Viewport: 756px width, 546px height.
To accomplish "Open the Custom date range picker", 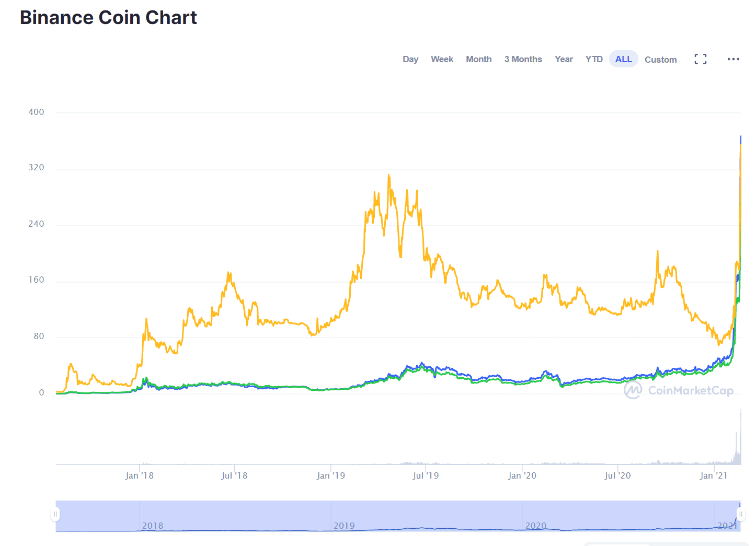I will (x=660, y=60).
